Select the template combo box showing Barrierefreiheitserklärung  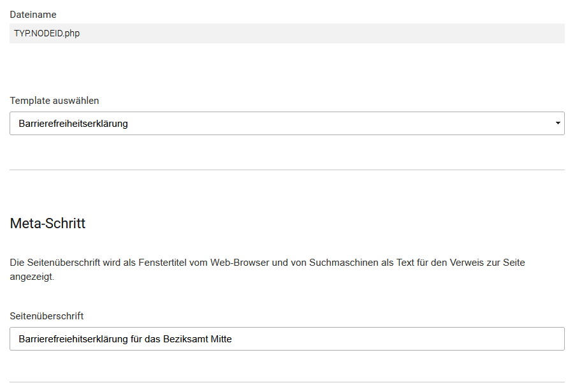tap(287, 123)
